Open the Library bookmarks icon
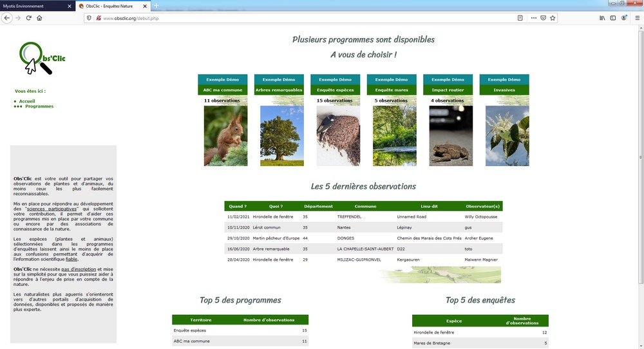This screenshot has width=644, height=349. (603, 18)
